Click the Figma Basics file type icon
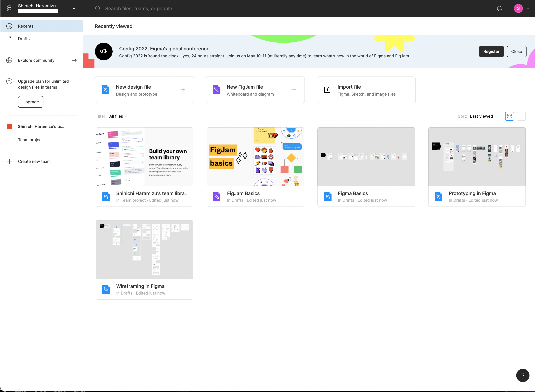The width and height of the screenshot is (535, 392). click(328, 197)
